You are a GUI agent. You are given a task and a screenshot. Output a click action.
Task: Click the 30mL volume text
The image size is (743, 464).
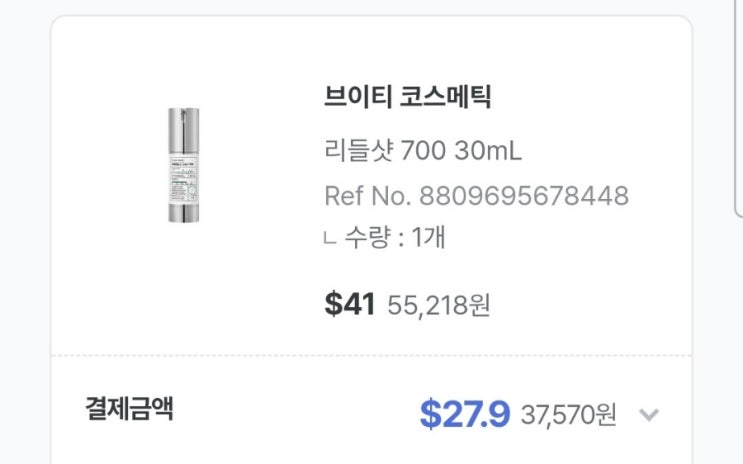click(488, 151)
